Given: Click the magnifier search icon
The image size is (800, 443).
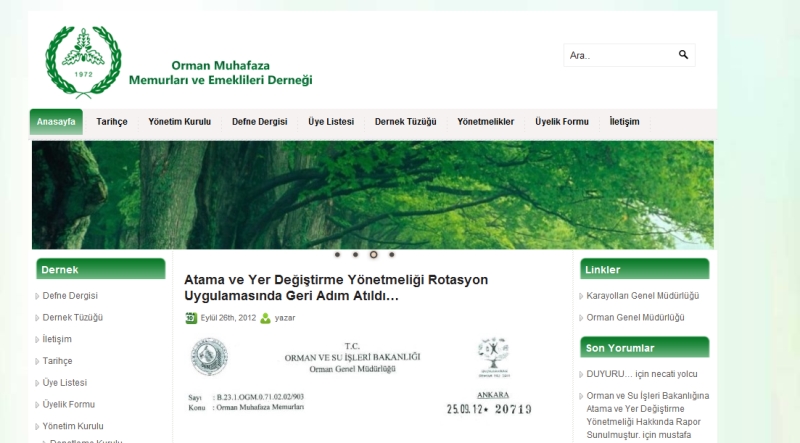Looking at the screenshot, I should pyautogui.click(x=683, y=55).
